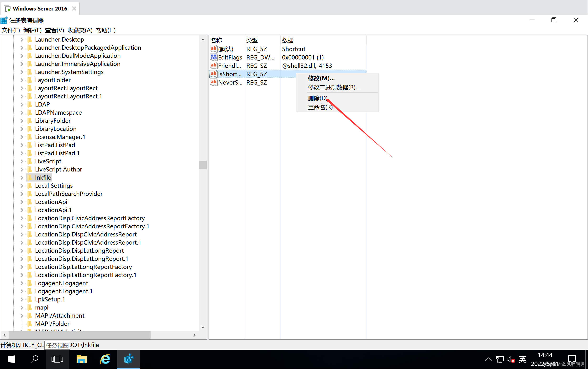This screenshot has width=588, height=369.
Task: Choose 重命名(R) in context menu
Action: [x=337, y=107]
